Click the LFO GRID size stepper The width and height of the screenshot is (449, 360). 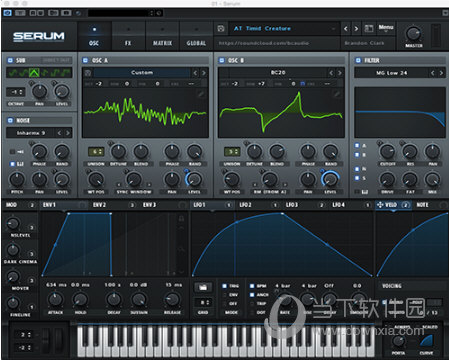click(x=203, y=302)
